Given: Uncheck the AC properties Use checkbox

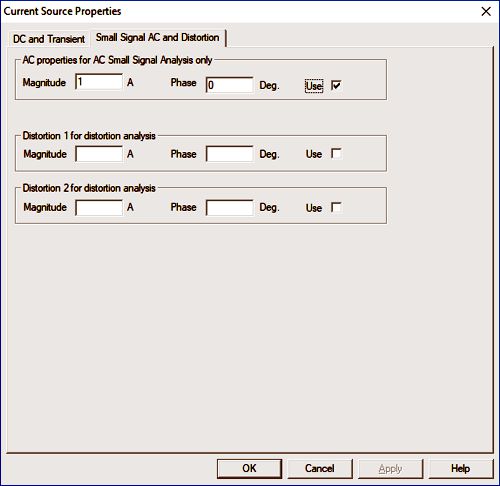Looking at the screenshot, I should coord(336,85).
